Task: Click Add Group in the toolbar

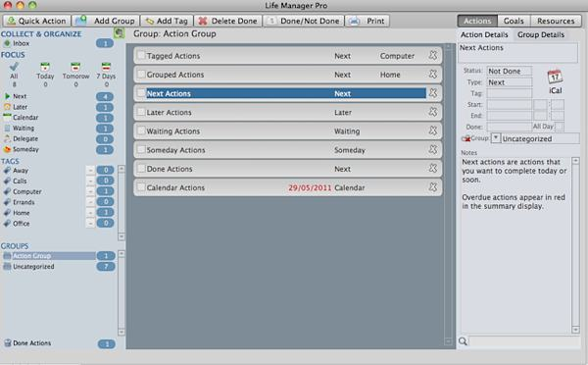Action: (106, 21)
